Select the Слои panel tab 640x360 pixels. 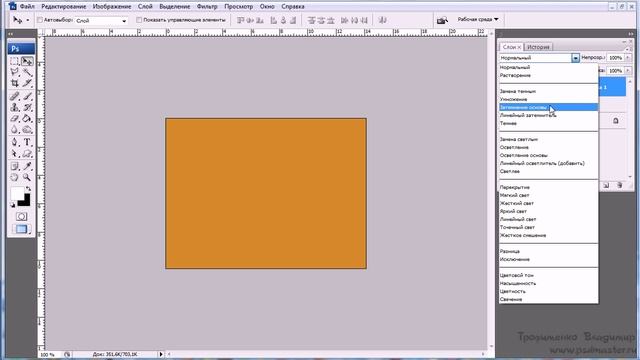511,47
